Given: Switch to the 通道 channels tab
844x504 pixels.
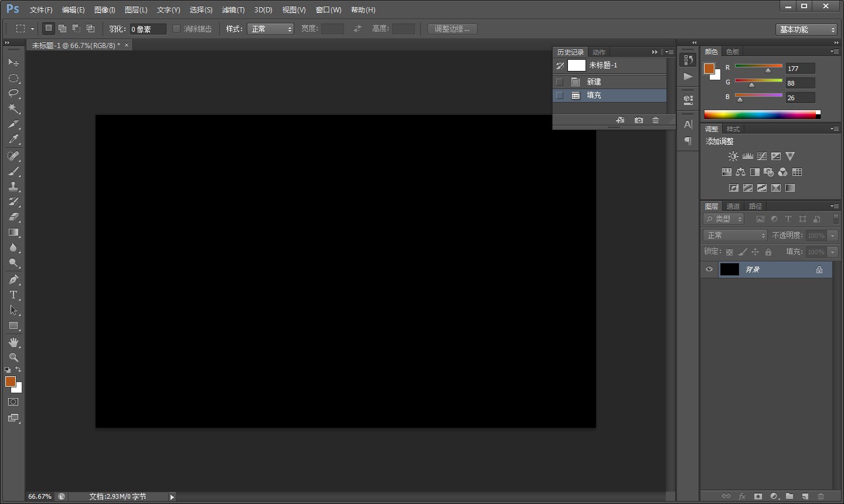Looking at the screenshot, I should coord(733,206).
